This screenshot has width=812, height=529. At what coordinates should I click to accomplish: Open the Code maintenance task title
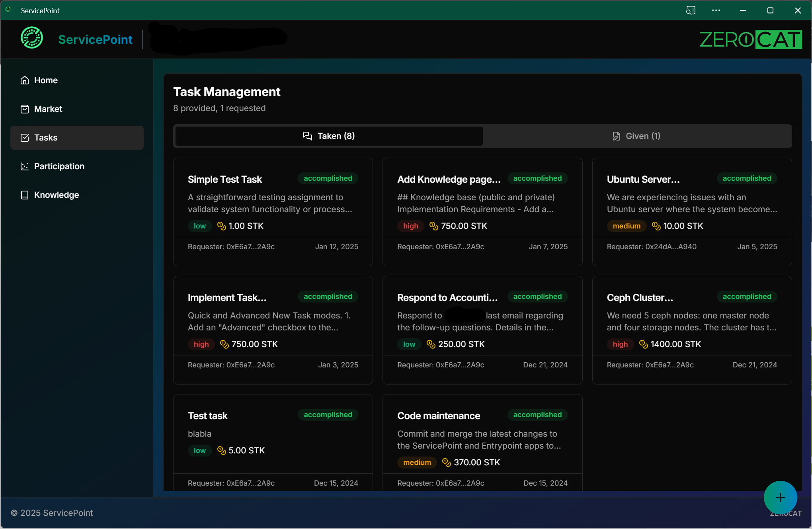[x=439, y=416]
